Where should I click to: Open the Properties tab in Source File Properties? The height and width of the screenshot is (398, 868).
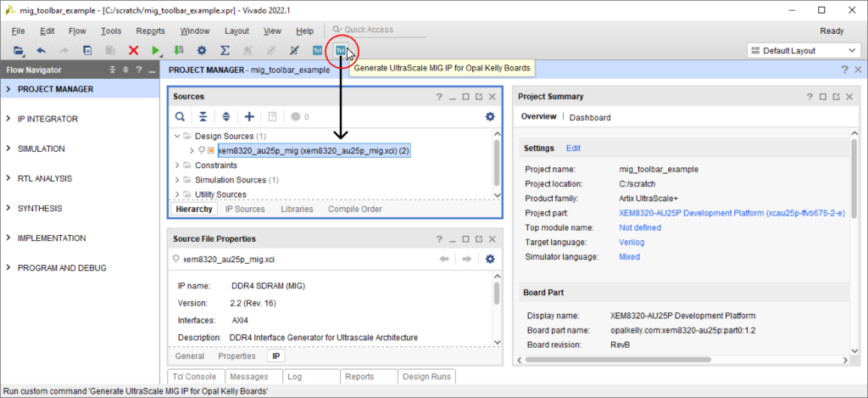pyautogui.click(x=237, y=356)
